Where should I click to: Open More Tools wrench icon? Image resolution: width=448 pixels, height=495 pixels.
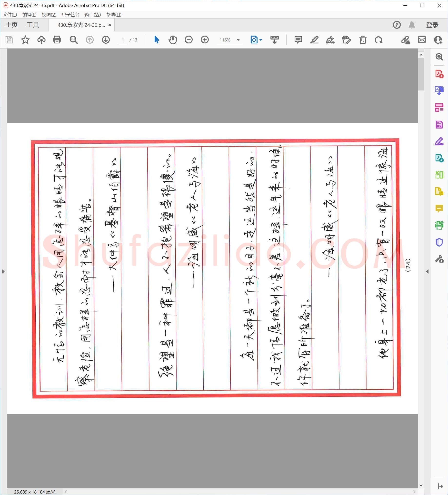(x=439, y=259)
